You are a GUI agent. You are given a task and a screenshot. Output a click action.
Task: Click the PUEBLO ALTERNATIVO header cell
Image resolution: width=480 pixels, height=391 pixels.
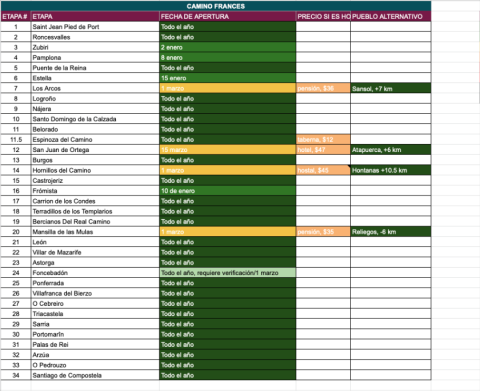tap(391, 16)
